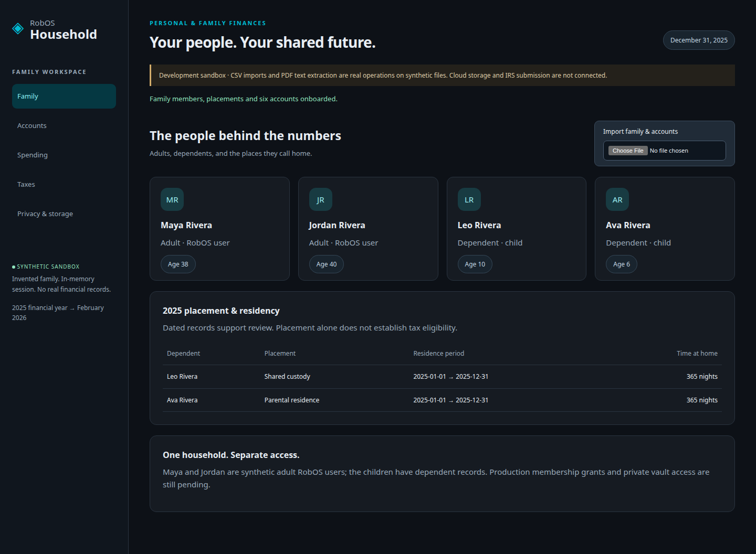
Task: Click the Time at home column header
Action: [x=697, y=354]
